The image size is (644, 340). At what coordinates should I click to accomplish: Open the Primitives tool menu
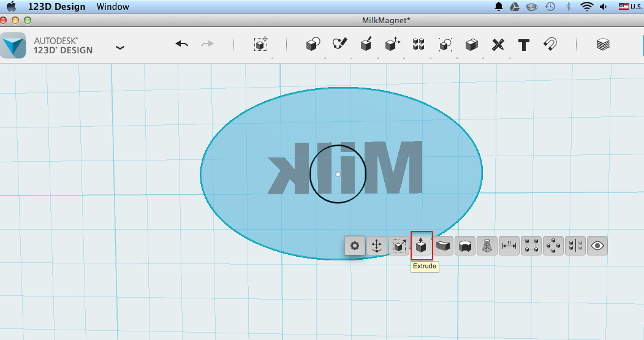[x=313, y=44]
